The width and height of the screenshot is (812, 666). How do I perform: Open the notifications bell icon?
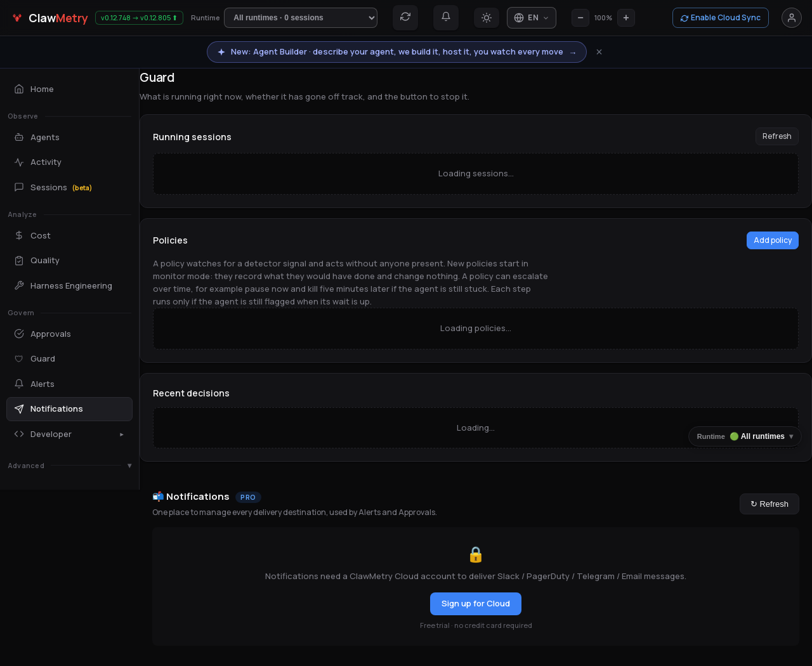(x=446, y=17)
